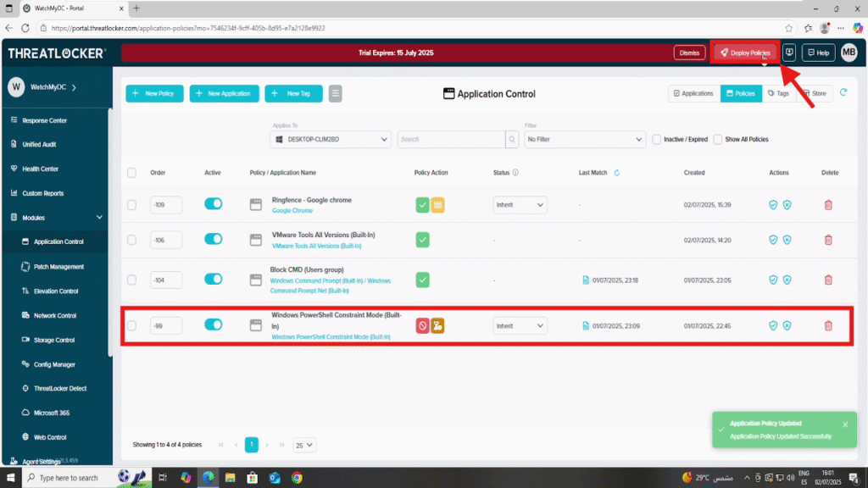Open Status Inherit dropdown for Ringfence row
Image resolution: width=868 pixels, height=488 pixels.
520,205
